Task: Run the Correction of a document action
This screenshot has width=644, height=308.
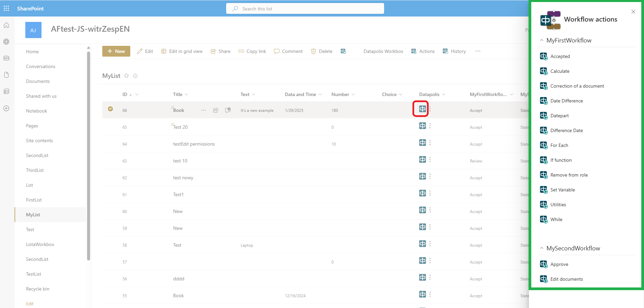Action: point(577,86)
